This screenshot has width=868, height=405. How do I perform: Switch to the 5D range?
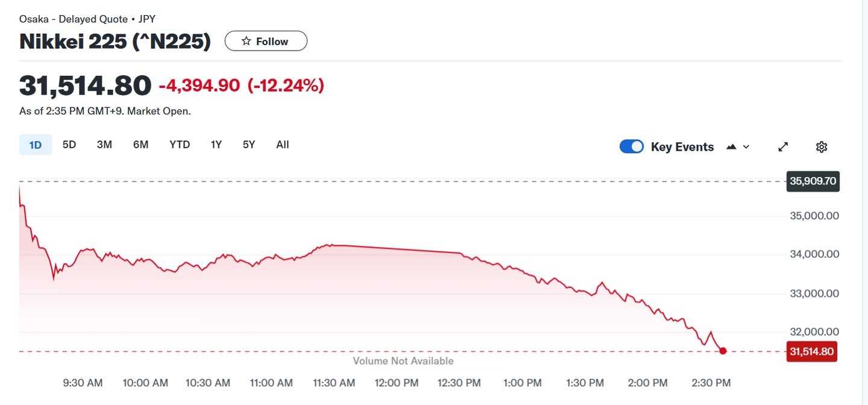coord(69,145)
